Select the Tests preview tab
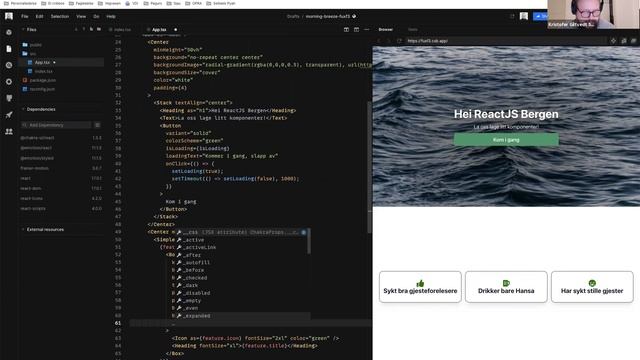This screenshot has height=360, width=640. tap(413, 29)
